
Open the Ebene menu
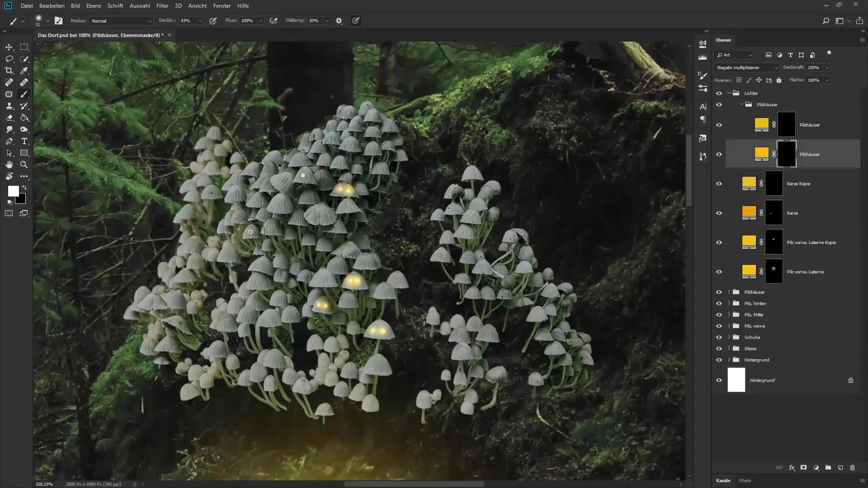(94, 6)
